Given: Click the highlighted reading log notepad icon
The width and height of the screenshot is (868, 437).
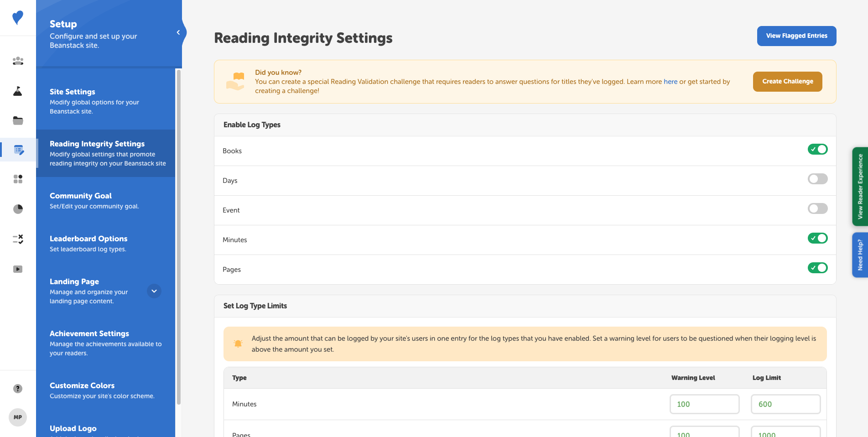Looking at the screenshot, I should pyautogui.click(x=18, y=150).
